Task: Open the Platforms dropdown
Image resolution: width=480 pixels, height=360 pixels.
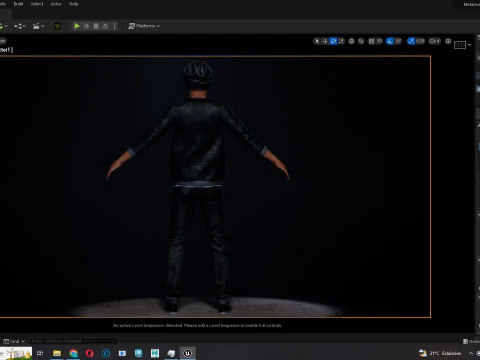Action: coord(144,26)
